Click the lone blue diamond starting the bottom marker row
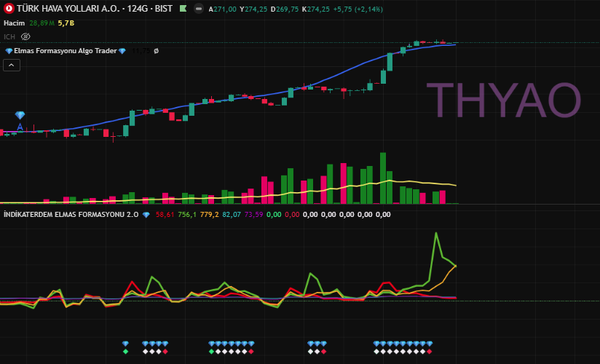Image resolution: width=600 pixels, height=364 pixels. tap(125, 344)
